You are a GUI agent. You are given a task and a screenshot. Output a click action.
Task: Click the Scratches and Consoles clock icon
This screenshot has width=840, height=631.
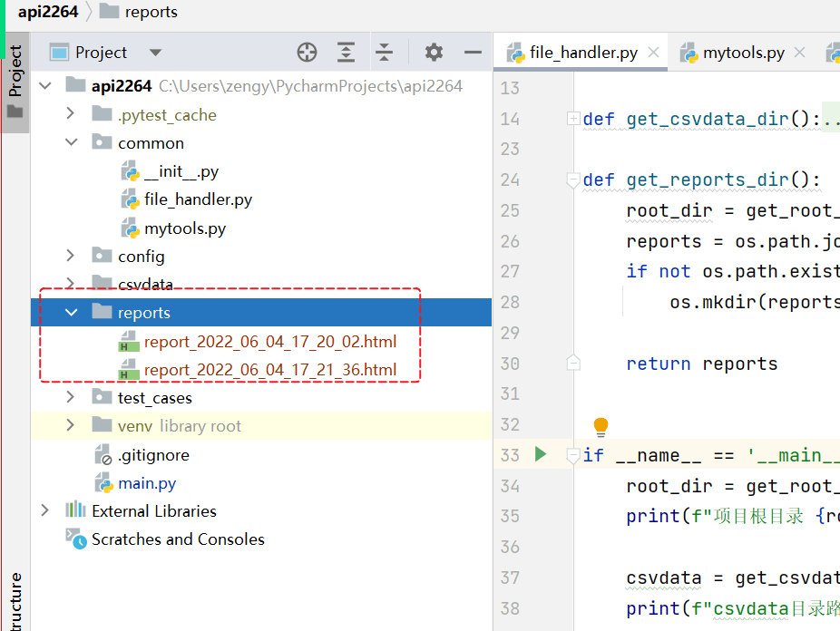tap(76, 539)
